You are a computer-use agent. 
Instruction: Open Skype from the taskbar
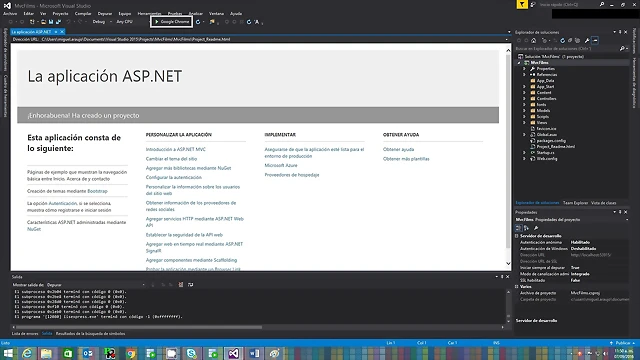(x=191, y=353)
